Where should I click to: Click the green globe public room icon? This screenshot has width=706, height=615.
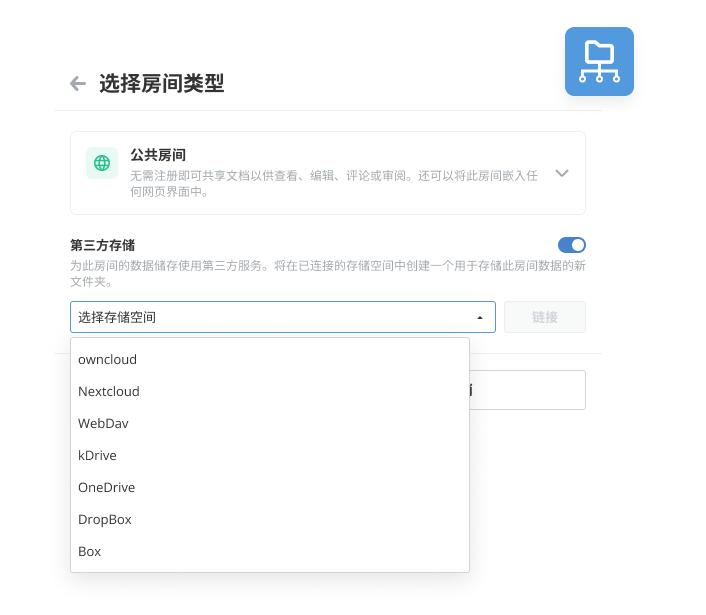coord(102,163)
